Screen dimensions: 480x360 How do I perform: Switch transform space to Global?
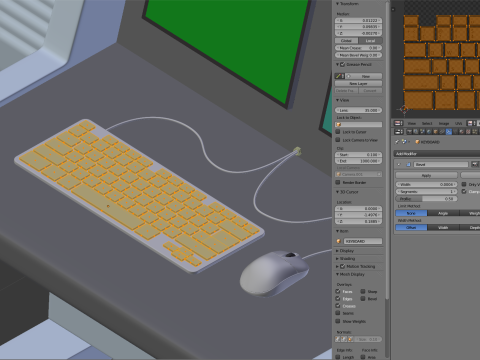coord(346,40)
